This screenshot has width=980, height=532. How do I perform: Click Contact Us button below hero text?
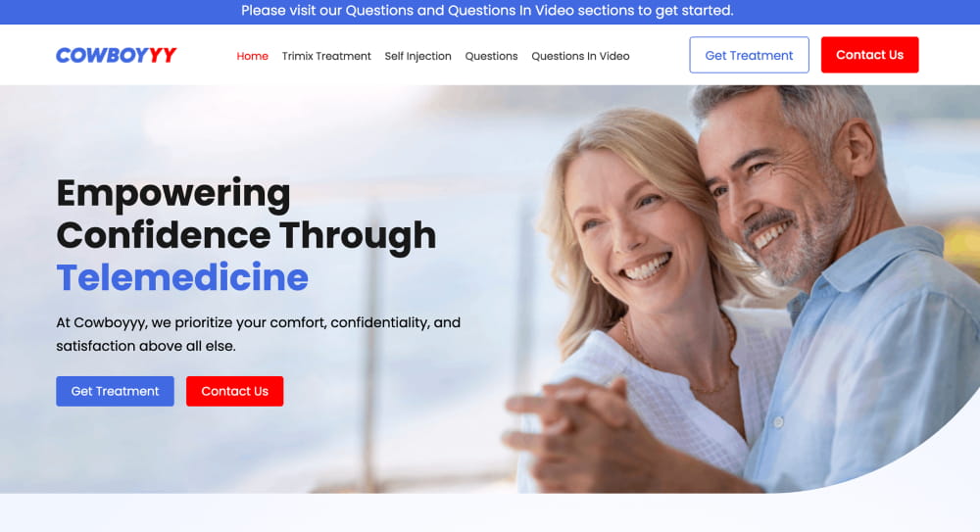pos(235,391)
